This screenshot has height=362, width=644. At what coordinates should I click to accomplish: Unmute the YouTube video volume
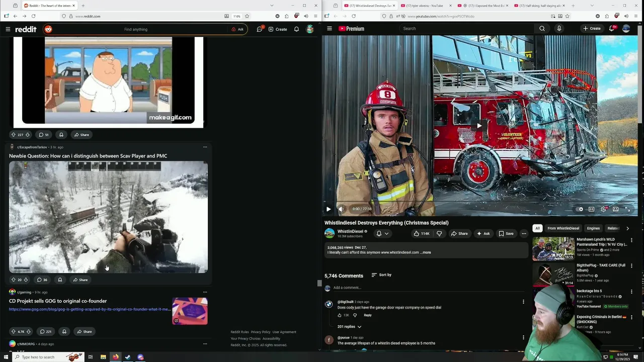[341, 209]
